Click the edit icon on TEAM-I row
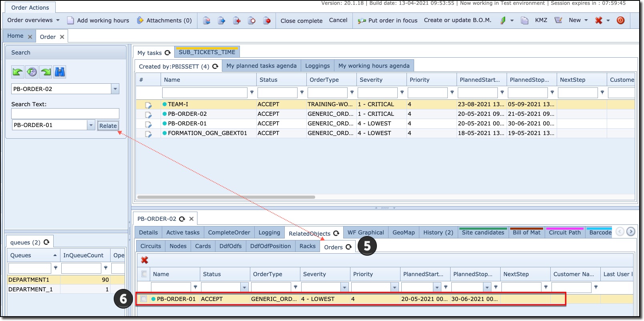644x321 pixels. pyautogui.click(x=148, y=105)
